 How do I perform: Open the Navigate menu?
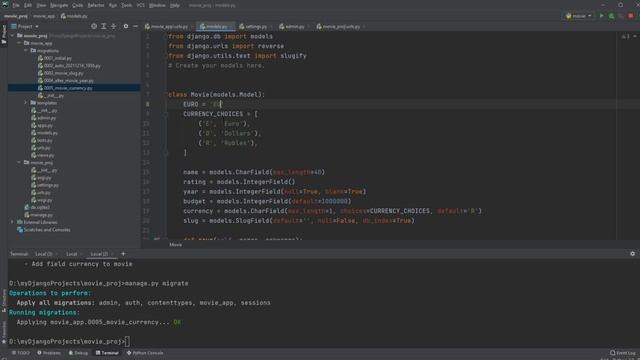pyautogui.click(x=59, y=5)
